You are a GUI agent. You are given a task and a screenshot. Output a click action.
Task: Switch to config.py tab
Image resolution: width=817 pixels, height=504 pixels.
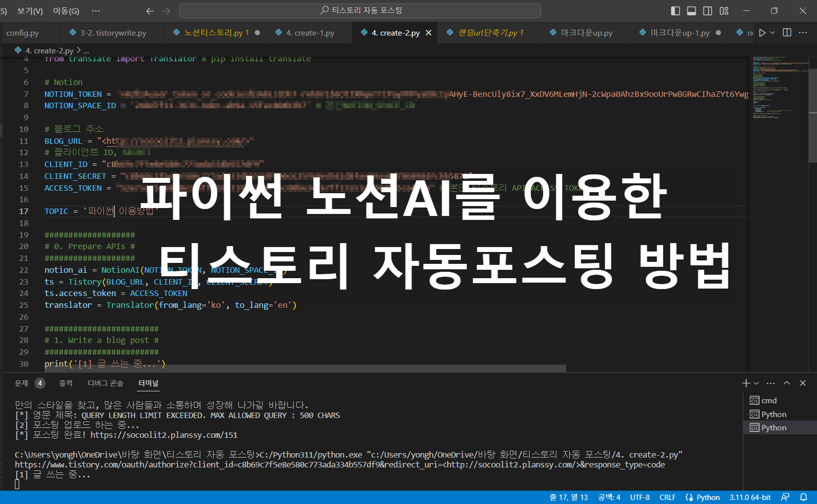click(23, 33)
